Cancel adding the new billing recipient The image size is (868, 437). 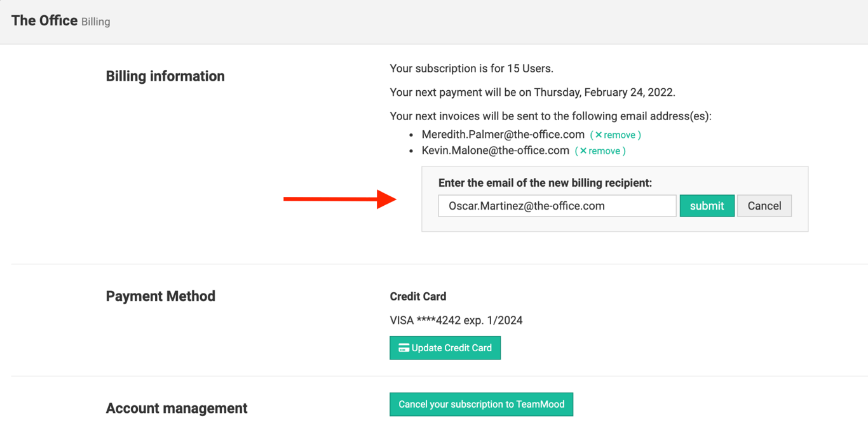[764, 206]
